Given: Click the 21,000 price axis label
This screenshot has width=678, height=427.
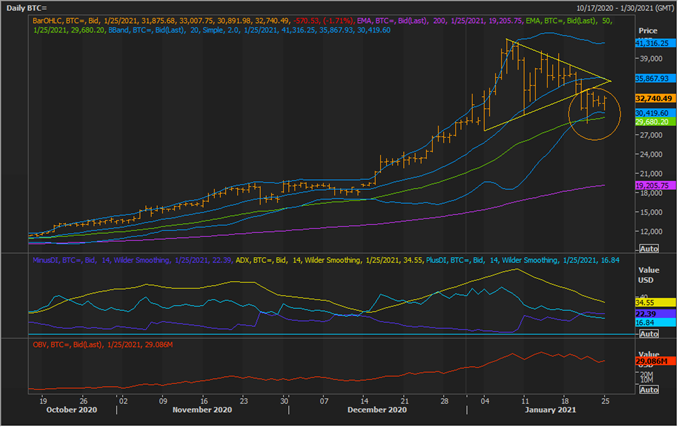Looking at the screenshot, I should click(x=650, y=174).
